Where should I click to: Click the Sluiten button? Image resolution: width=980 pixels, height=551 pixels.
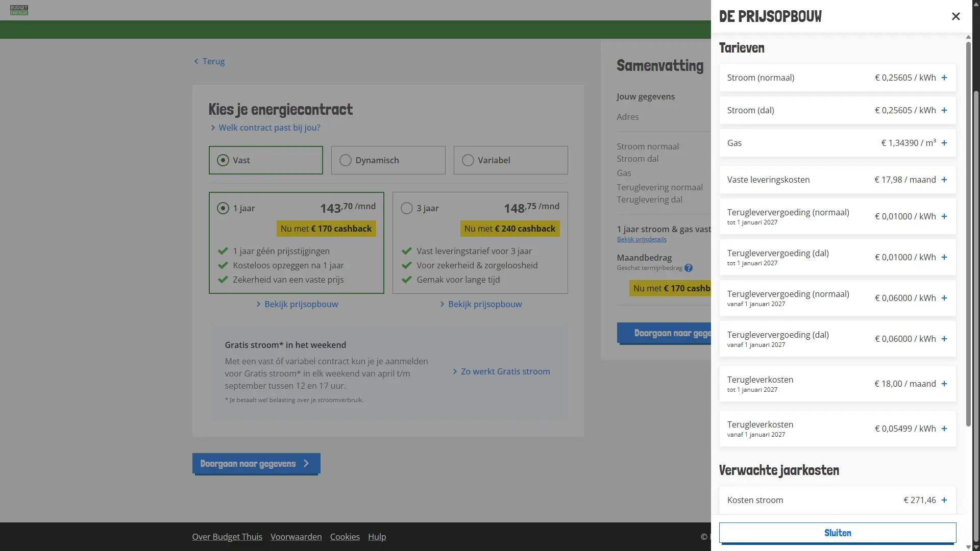tap(837, 533)
